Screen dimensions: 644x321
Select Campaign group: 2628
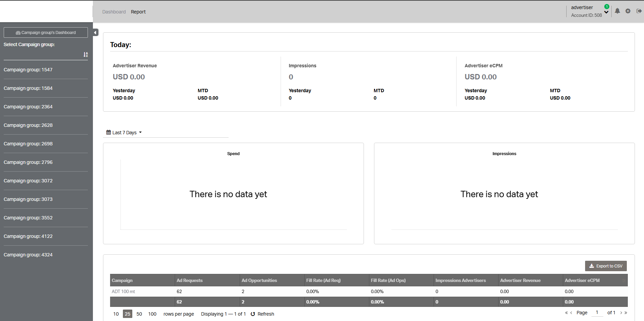(28, 125)
